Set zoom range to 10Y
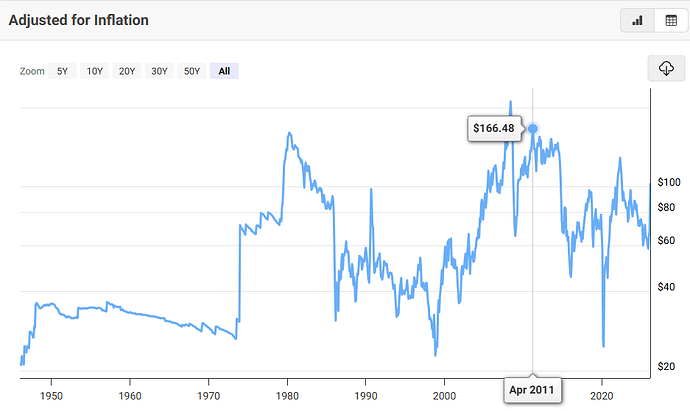 coord(94,71)
